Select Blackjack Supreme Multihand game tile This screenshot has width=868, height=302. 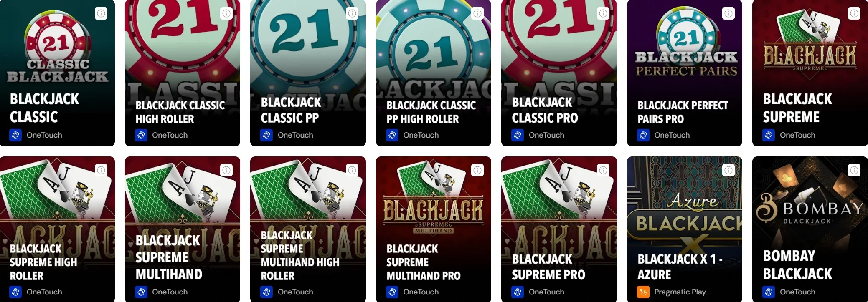tap(183, 229)
